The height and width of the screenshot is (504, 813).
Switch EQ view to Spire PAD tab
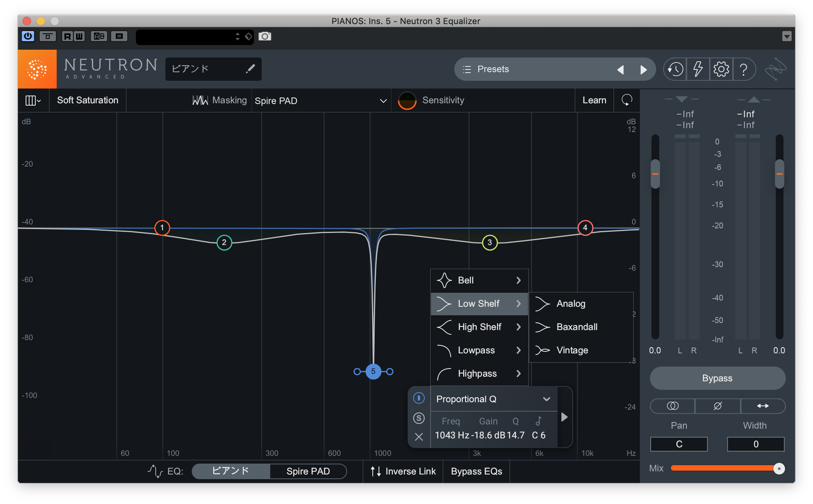308,471
